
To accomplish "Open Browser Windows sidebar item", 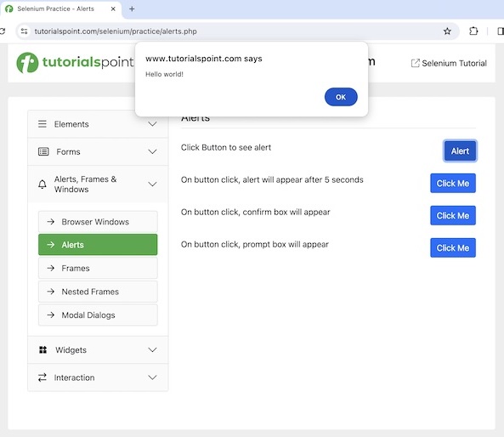I will point(98,222).
